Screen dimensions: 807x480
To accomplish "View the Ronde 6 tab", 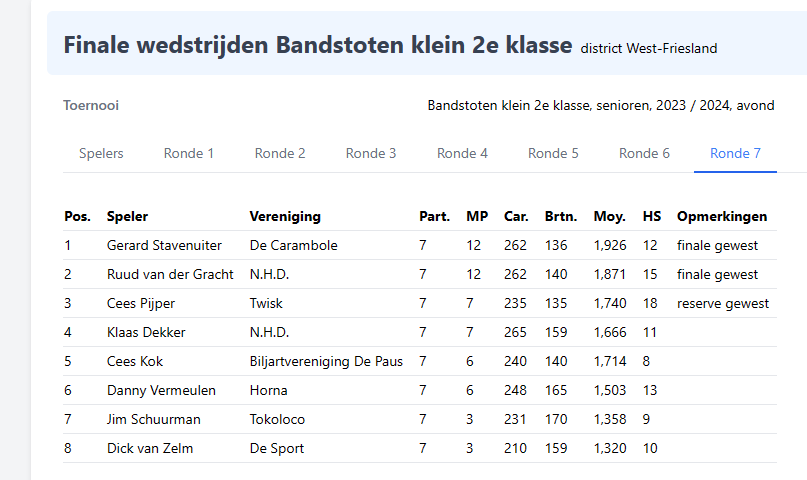I will [644, 153].
